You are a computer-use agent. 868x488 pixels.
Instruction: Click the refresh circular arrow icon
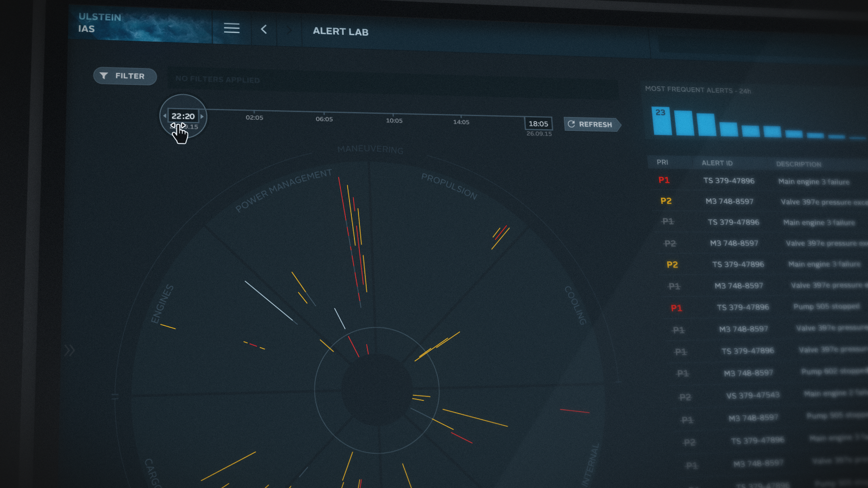pos(571,124)
